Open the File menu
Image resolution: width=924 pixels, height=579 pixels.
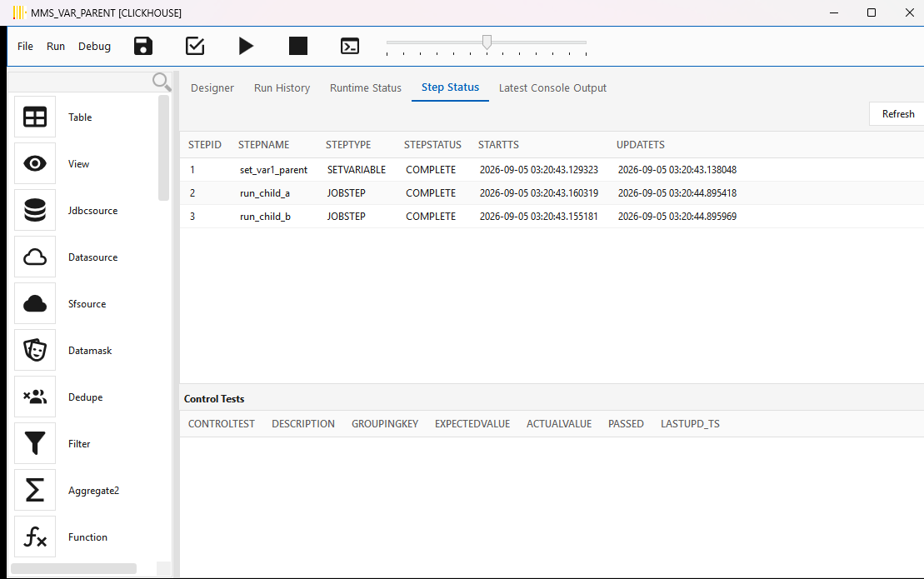[x=25, y=46]
